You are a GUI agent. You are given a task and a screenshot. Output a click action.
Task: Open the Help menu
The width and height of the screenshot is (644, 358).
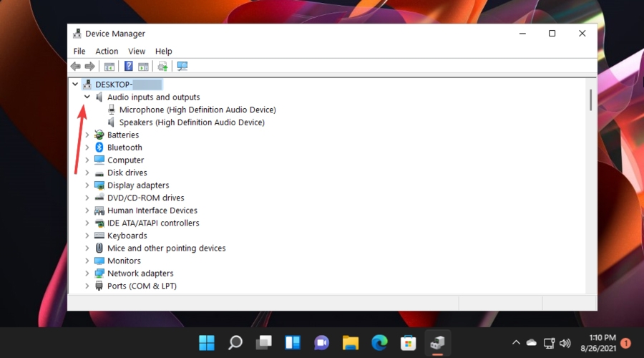(163, 51)
